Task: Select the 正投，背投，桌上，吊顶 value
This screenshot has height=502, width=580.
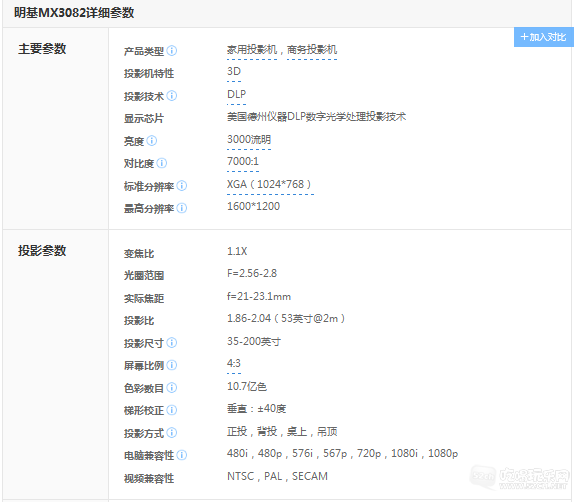Action: (282, 432)
